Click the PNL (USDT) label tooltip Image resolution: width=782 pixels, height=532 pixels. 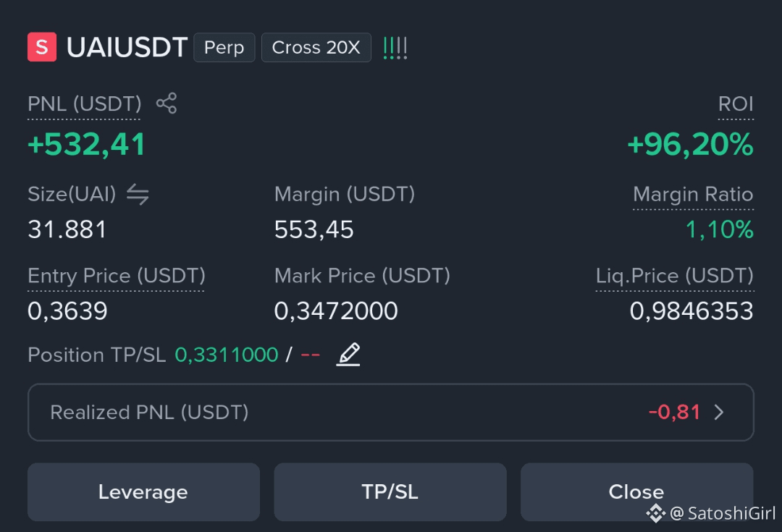[x=84, y=104]
